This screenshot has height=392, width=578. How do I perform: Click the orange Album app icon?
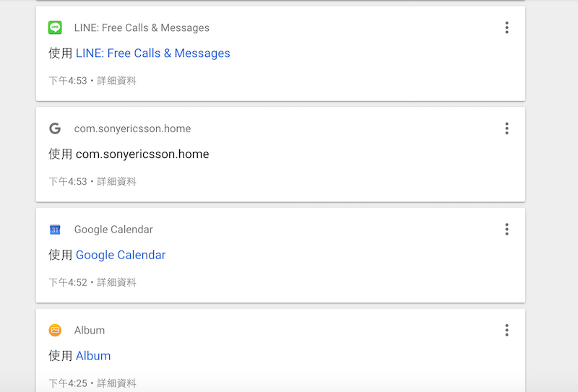click(x=55, y=330)
